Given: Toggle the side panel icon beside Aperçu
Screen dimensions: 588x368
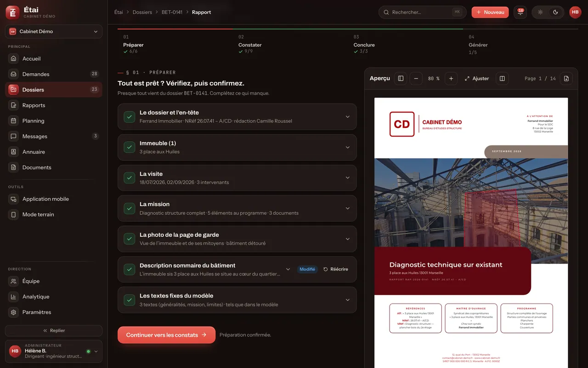Looking at the screenshot, I should point(401,79).
